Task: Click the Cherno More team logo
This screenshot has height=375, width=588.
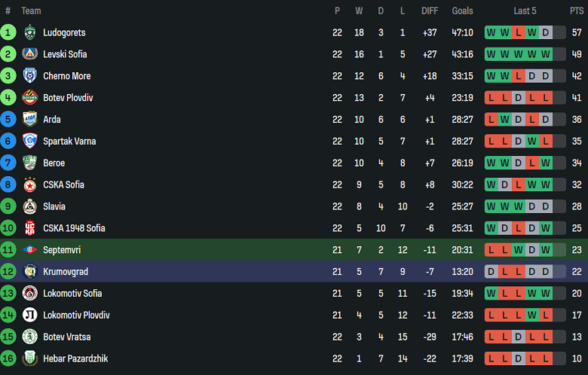Action: pyautogui.click(x=29, y=76)
